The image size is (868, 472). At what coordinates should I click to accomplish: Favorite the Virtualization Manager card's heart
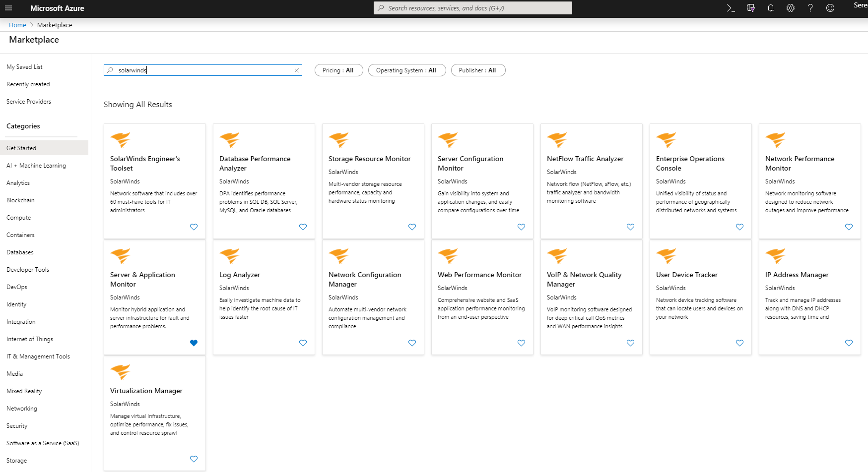(x=194, y=459)
